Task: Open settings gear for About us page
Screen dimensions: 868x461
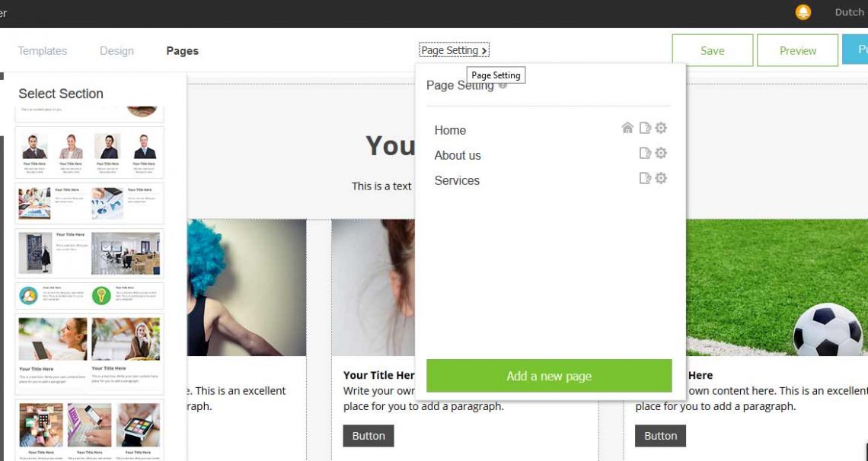Action: (x=661, y=153)
